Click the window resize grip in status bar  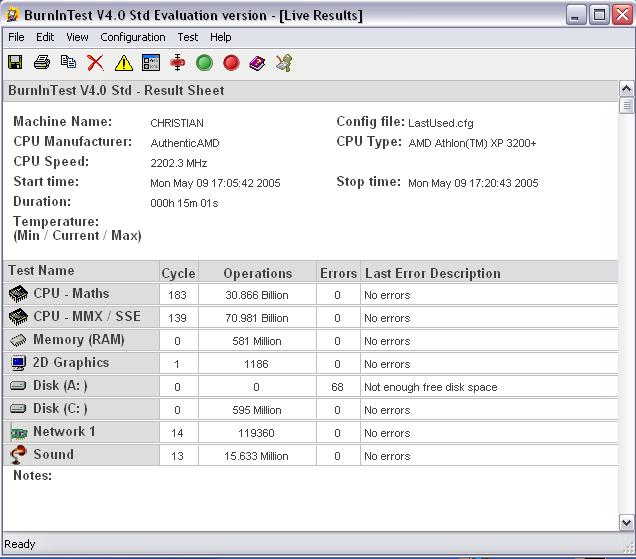pyautogui.click(x=628, y=548)
